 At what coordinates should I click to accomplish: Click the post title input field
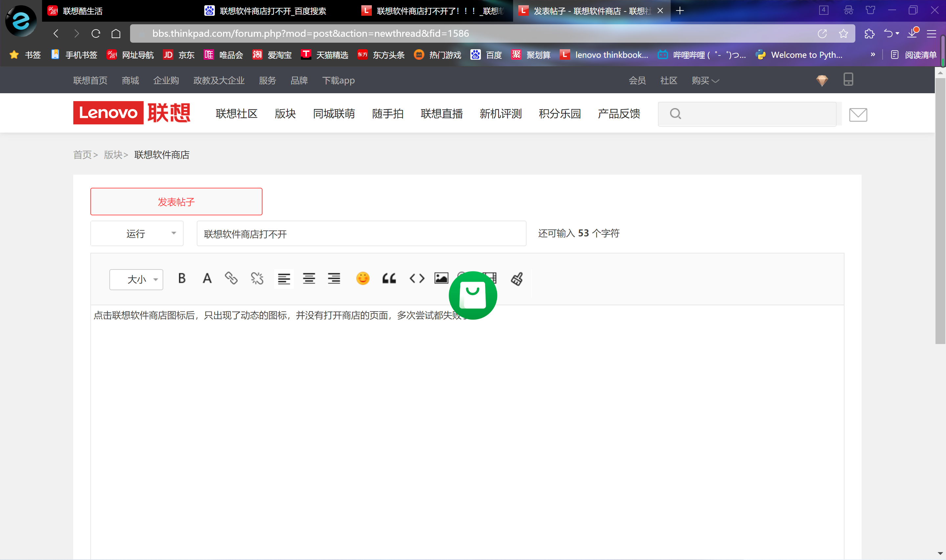point(361,234)
